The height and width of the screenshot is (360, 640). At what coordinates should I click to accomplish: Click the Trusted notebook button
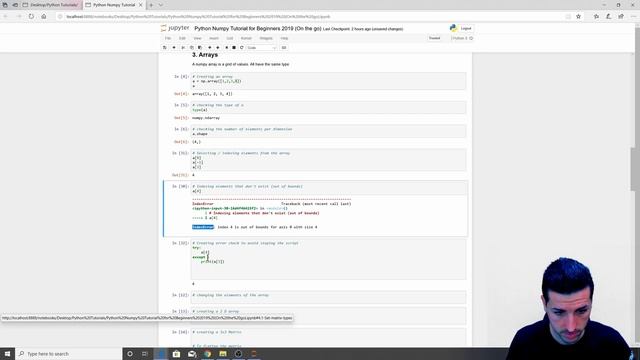click(435, 38)
